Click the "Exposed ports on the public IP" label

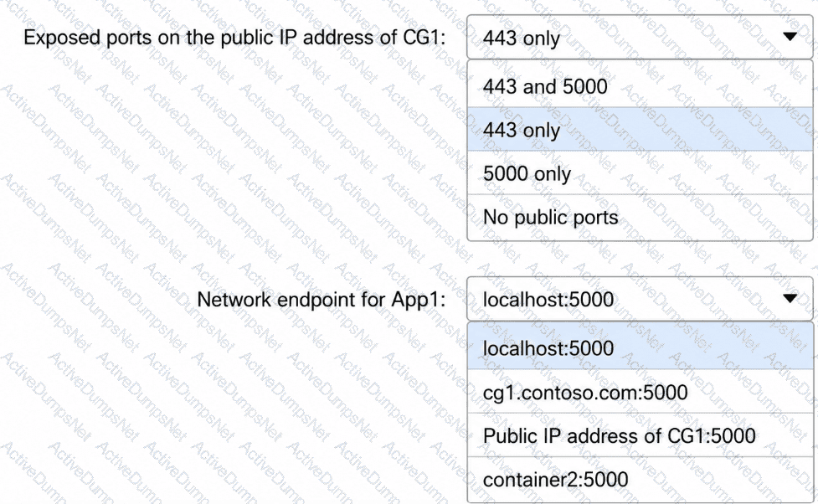(234, 38)
